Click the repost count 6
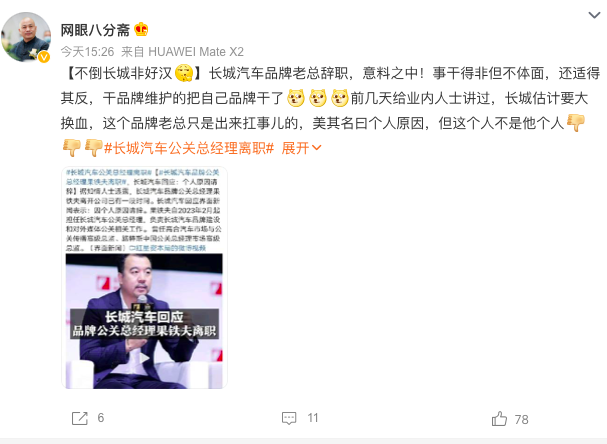 101,418
